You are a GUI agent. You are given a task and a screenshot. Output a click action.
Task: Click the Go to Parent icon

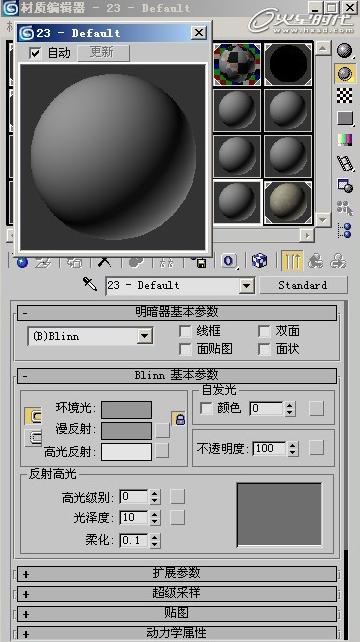315,261
